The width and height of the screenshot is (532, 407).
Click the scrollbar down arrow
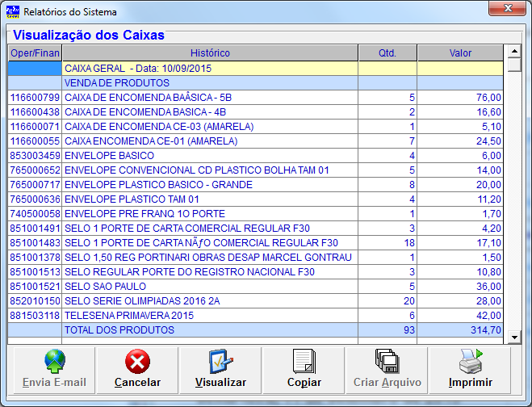(x=514, y=337)
